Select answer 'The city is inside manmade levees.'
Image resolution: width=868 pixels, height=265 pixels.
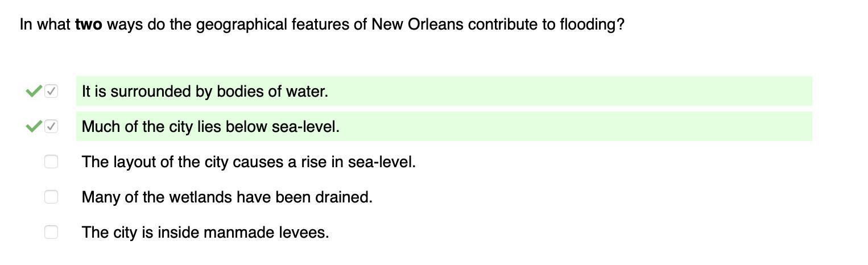pyautogui.click(x=205, y=233)
